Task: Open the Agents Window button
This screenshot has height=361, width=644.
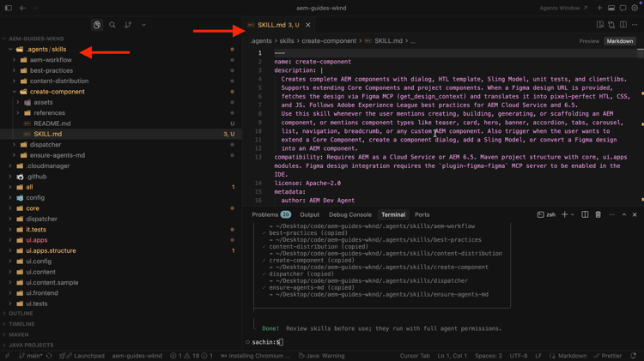Action: click(x=563, y=8)
